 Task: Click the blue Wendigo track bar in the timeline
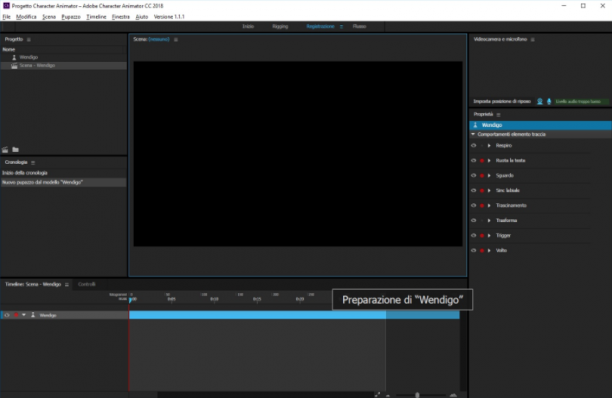point(294,315)
